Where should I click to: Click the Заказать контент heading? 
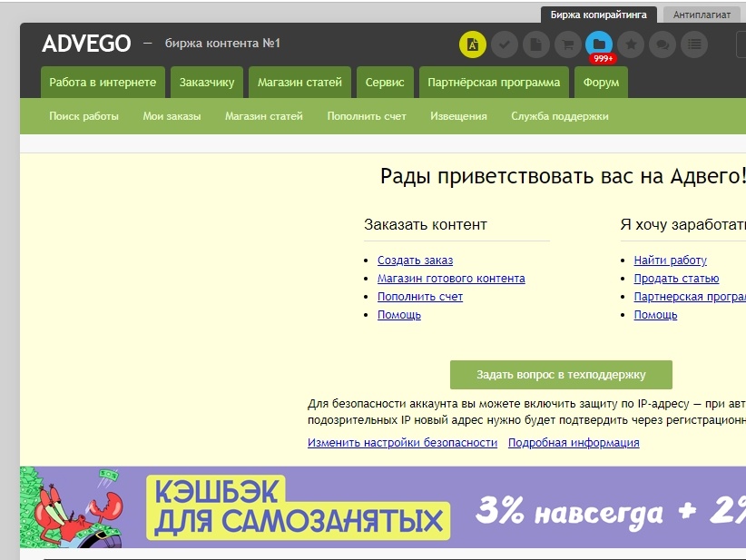[x=426, y=224]
